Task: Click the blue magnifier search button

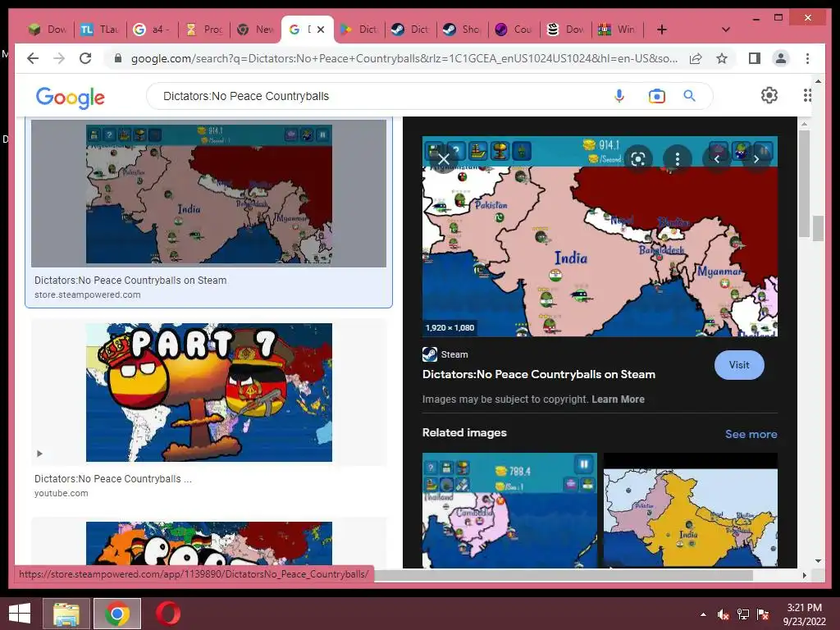Action: [689, 96]
